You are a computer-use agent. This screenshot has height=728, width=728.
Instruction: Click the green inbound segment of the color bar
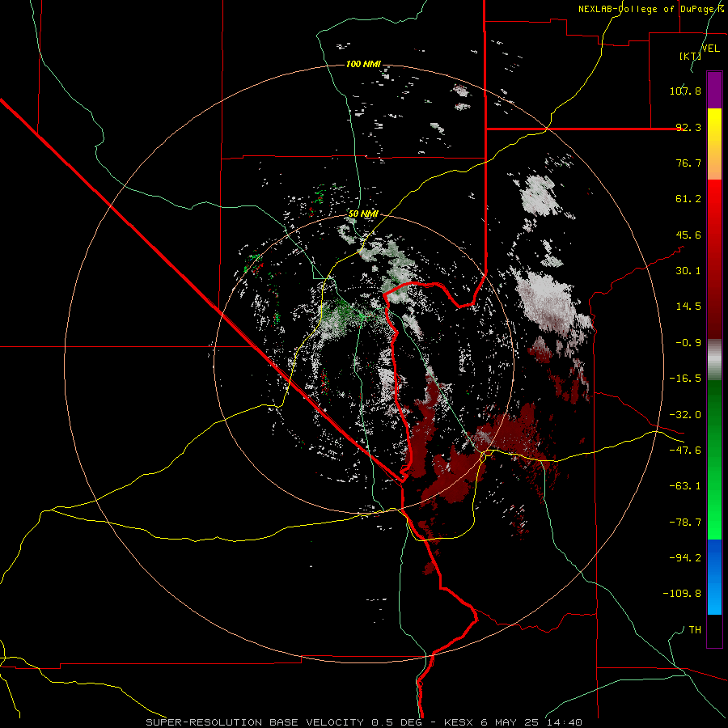[x=714, y=459]
